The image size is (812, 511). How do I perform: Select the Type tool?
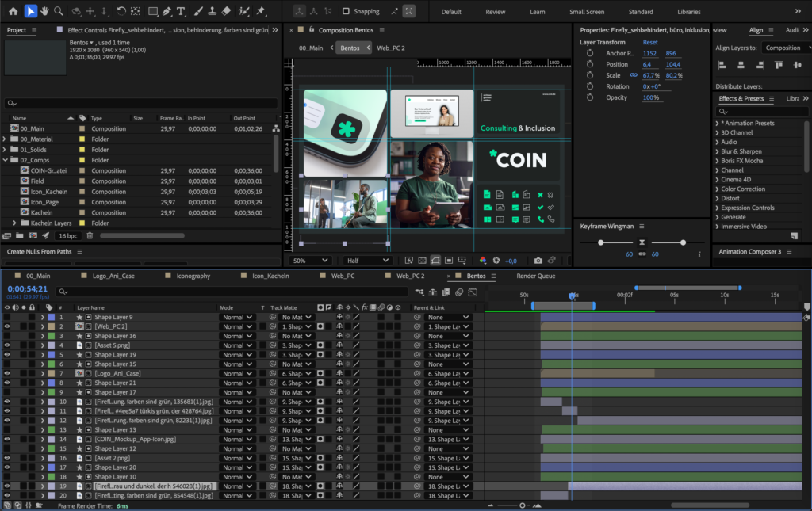pyautogui.click(x=182, y=11)
